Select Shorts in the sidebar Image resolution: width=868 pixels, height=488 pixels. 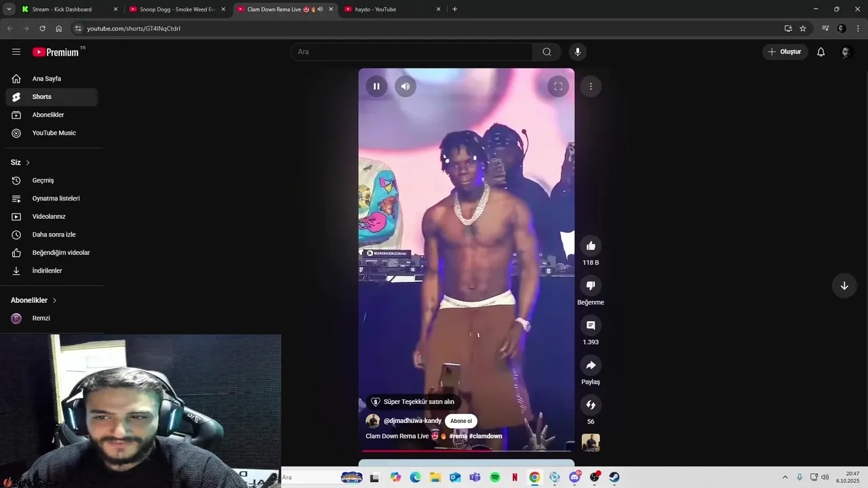coord(52,97)
